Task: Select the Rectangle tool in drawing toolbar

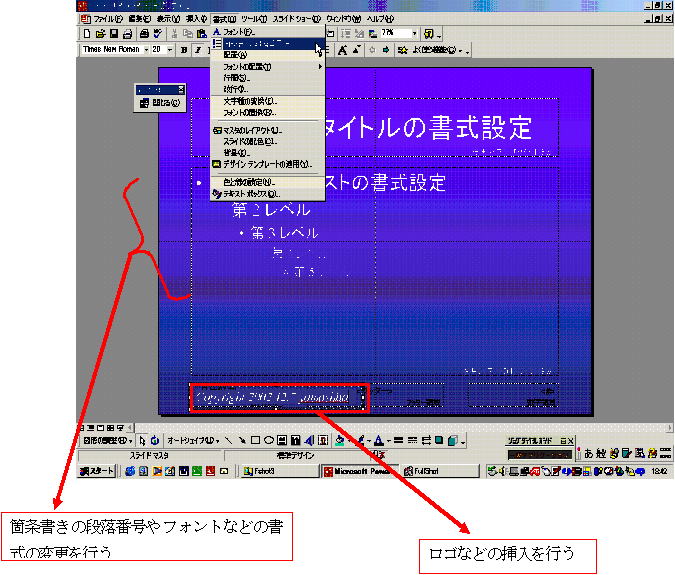Action: coord(255,440)
